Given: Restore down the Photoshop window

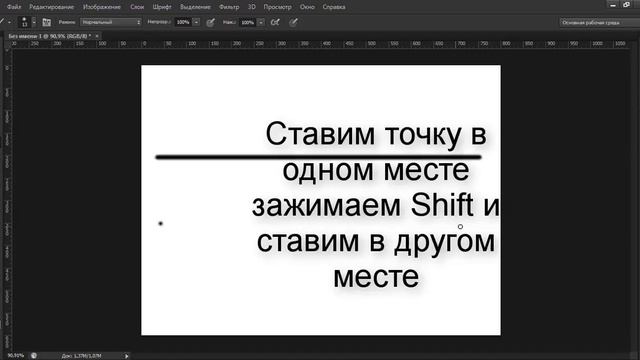Looking at the screenshot, I should [627, 5].
